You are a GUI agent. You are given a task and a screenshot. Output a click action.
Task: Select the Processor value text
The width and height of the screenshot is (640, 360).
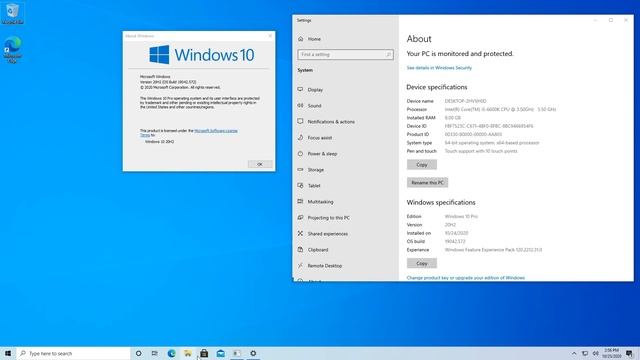(x=500, y=109)
